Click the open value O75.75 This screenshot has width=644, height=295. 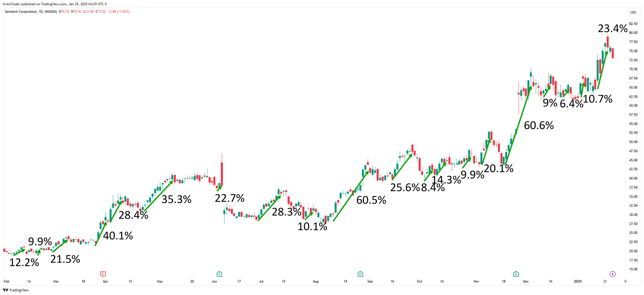64,12
